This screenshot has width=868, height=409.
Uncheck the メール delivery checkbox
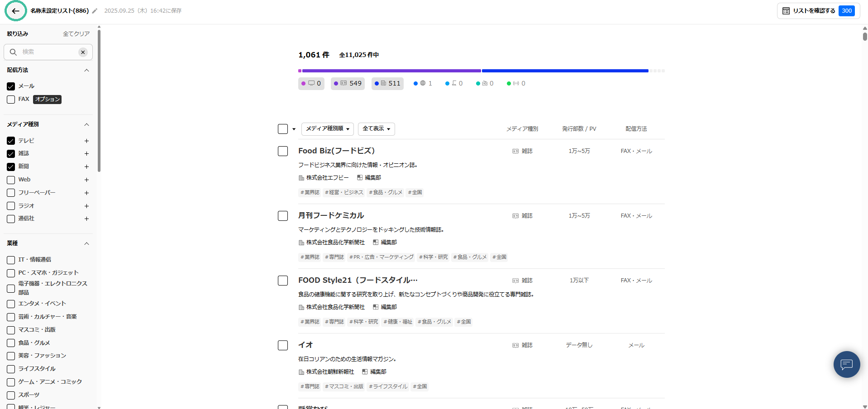click(11, 86)
